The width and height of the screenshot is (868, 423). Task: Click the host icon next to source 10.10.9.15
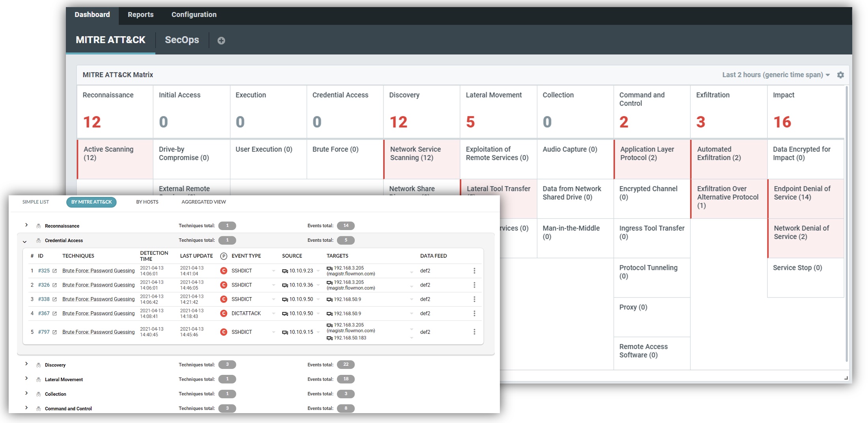[x=285, y=332]
